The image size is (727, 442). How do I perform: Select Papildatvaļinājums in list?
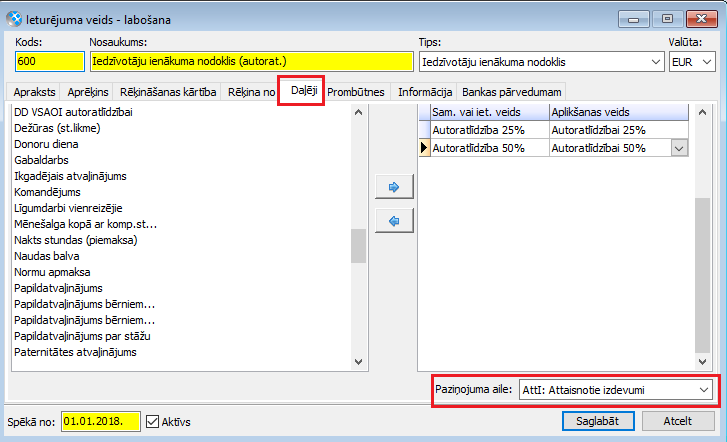tap(58, 288)
